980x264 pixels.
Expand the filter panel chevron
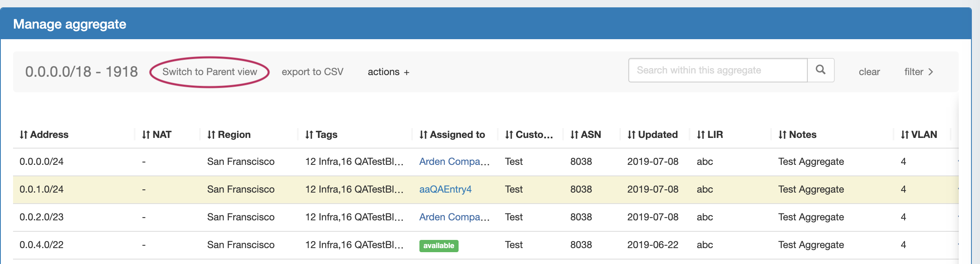pyautogui.click(x=931, y=72)
